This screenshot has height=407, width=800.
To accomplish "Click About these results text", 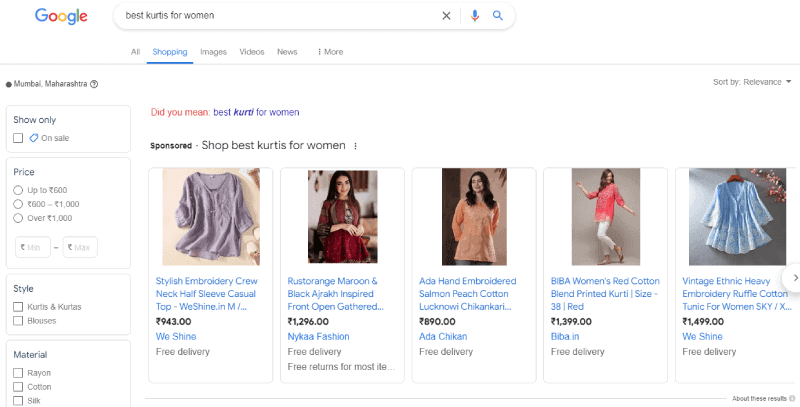I will click(759, 398).
